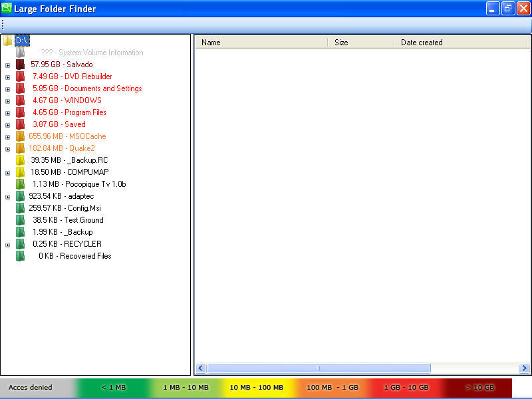Sort by the Name column header

261,43
